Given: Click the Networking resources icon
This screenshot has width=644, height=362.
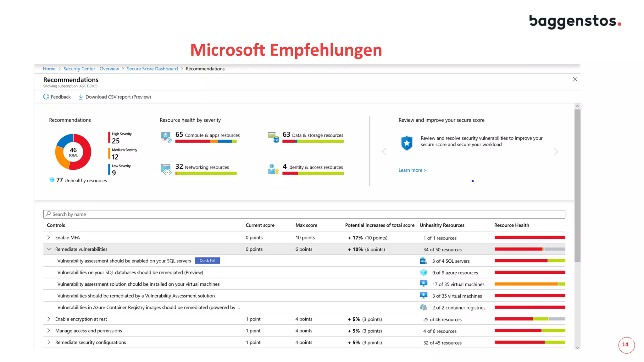Looking at the screenshot, I should (x=166, y=169).
